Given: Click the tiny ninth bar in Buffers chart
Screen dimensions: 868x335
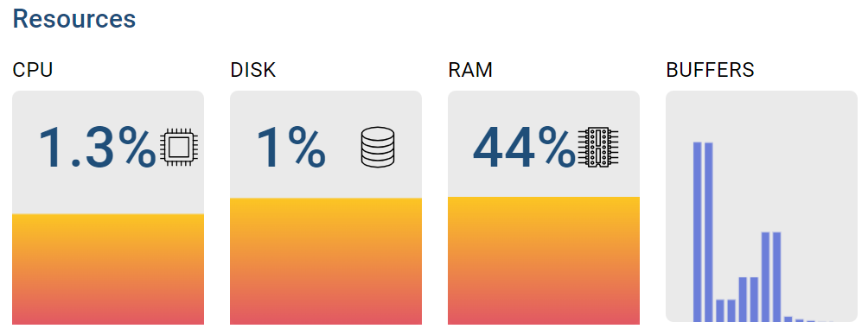Looking at the screenshot, I should [788, 319].
